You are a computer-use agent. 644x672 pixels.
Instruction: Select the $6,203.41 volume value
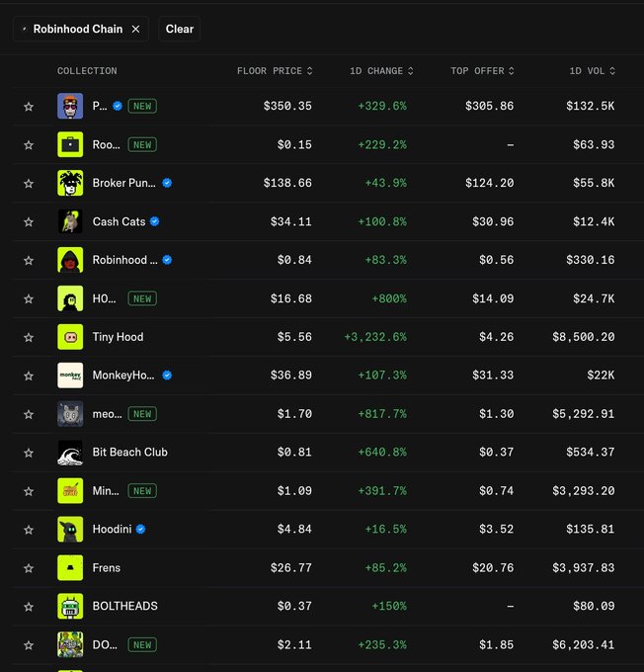pos(583,644)
